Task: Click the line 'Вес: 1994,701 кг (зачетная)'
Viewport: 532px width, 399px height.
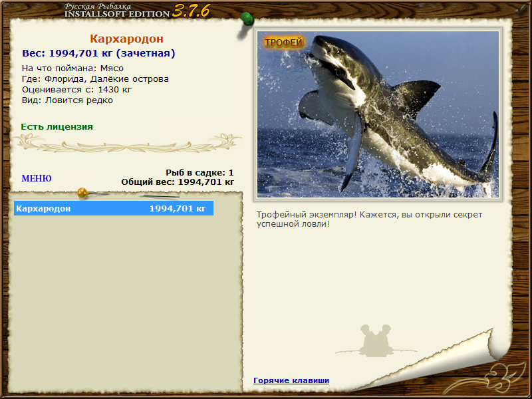Action: [x=98, y=53]
